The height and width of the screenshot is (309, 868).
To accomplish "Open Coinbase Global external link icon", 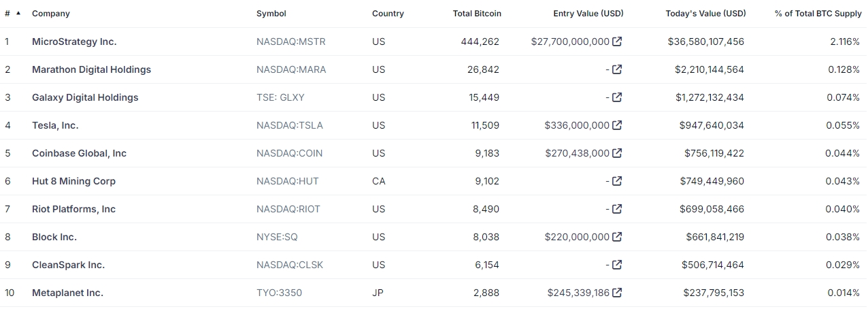I will tap(617, 153).
